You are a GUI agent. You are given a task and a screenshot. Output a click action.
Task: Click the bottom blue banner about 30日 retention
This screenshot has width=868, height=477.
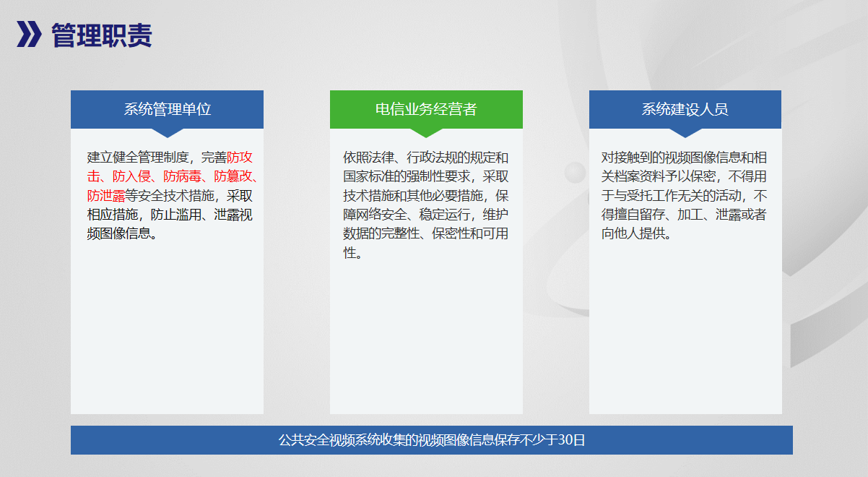click(x=431, y=440)
